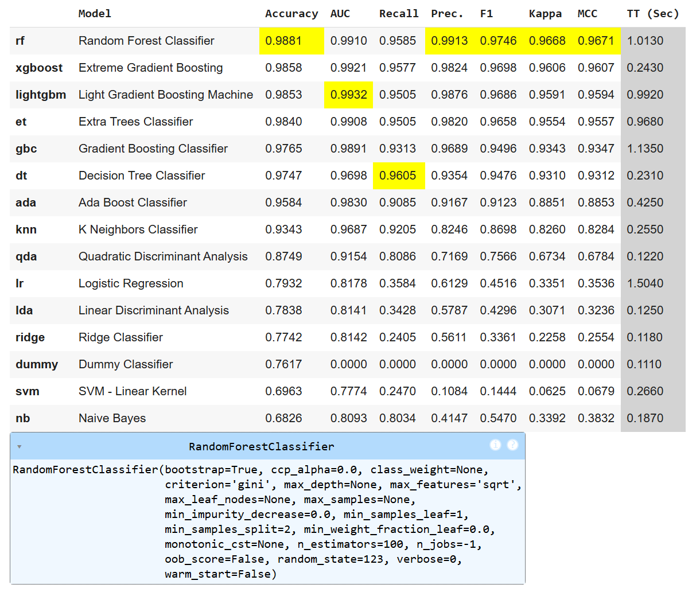Screen dimensions: 700x596
Task: Open the '?' documentation link for RandomForestClassifier
Action: [512, 445]
